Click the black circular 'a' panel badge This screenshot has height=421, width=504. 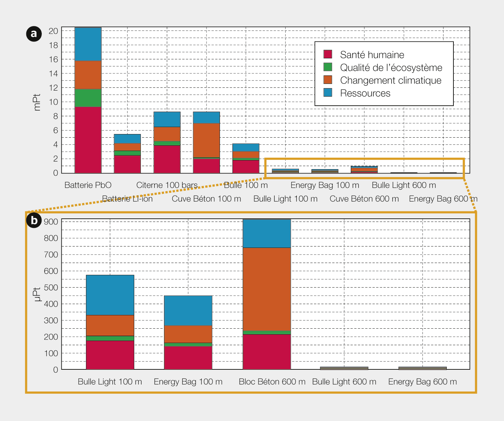click(34, 34)
